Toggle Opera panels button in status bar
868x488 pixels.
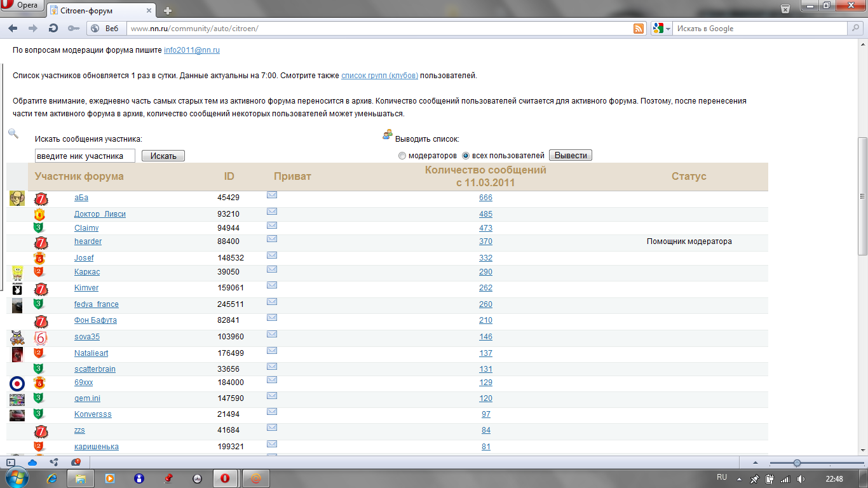point(10,463)
